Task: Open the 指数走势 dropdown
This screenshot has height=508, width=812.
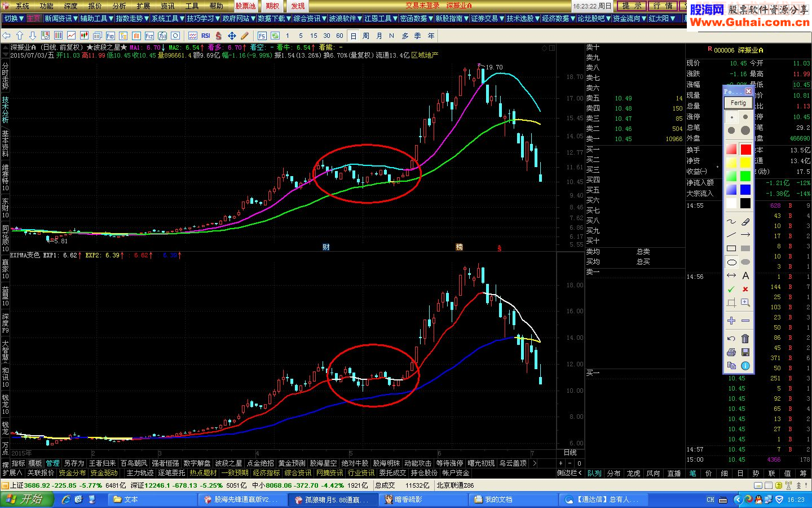Action: 131,19
